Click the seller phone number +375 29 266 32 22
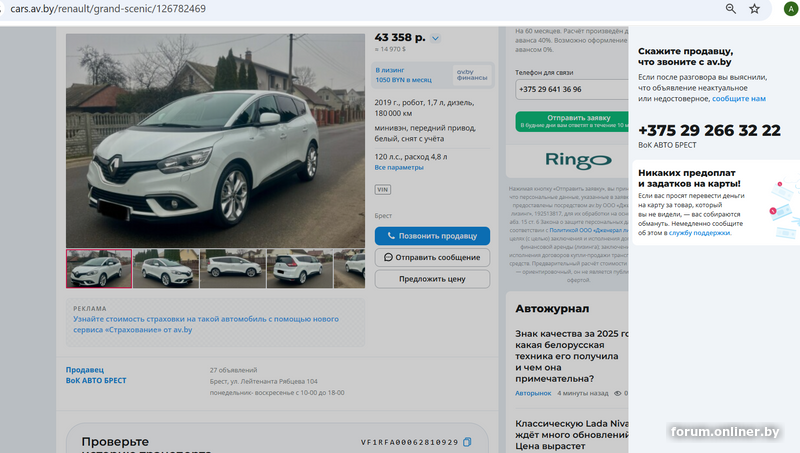 pos(709,131)
